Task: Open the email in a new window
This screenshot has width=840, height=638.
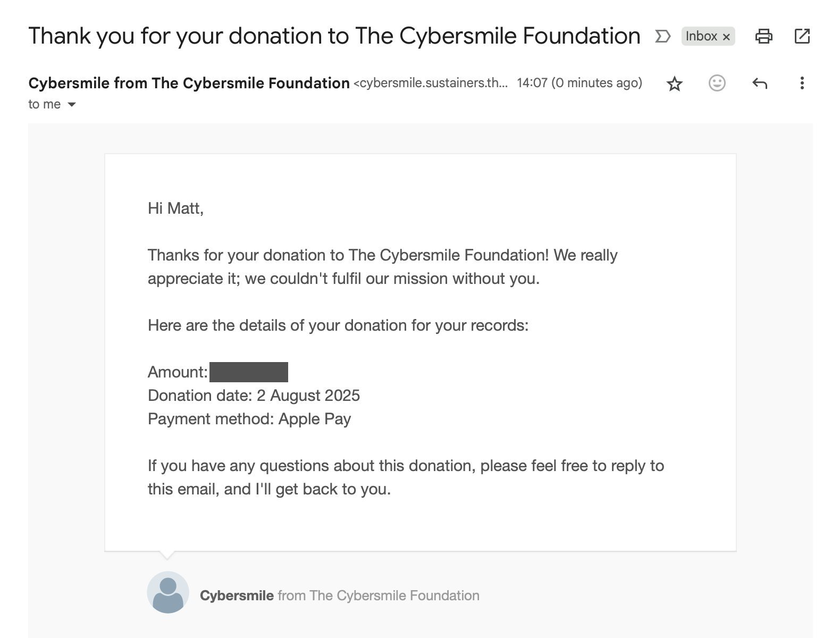Action: 802,36
